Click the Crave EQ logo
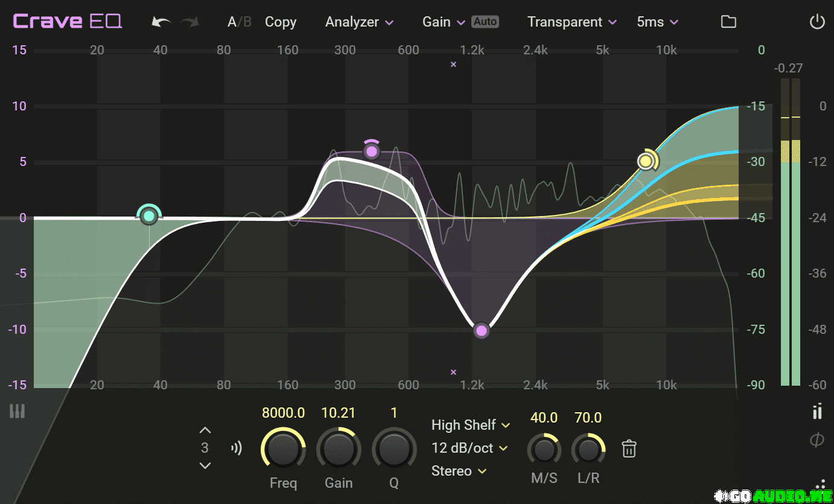Screen dimensions: 834x504 [x=68, y=22]
